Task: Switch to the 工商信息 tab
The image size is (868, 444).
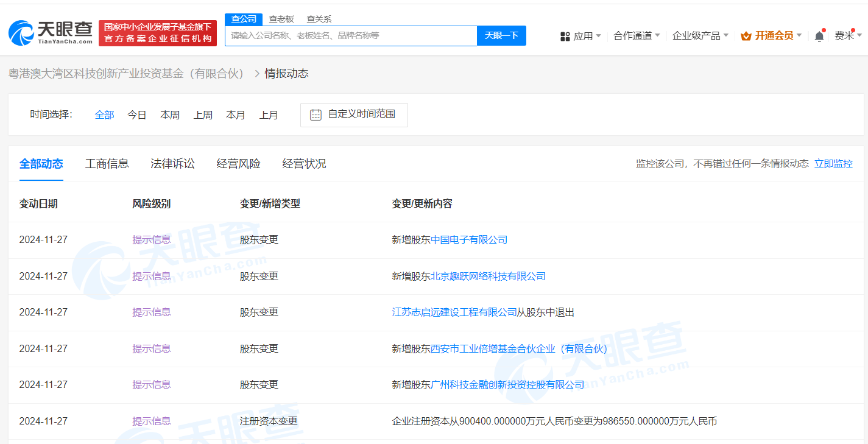Action: click(107, 163)
